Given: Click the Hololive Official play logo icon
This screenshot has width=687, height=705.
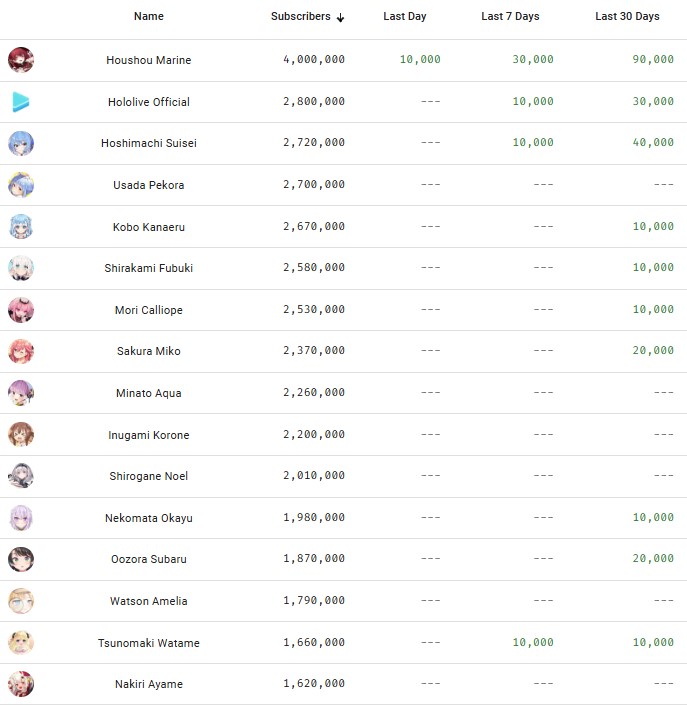Looking at the screenshot, I should click(21, 102).
